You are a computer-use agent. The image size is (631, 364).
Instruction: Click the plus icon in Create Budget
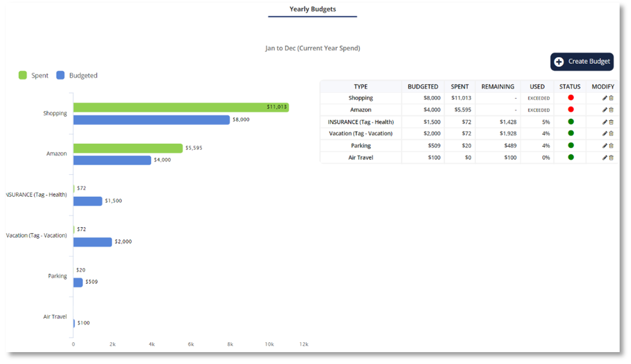coord(559,62)
